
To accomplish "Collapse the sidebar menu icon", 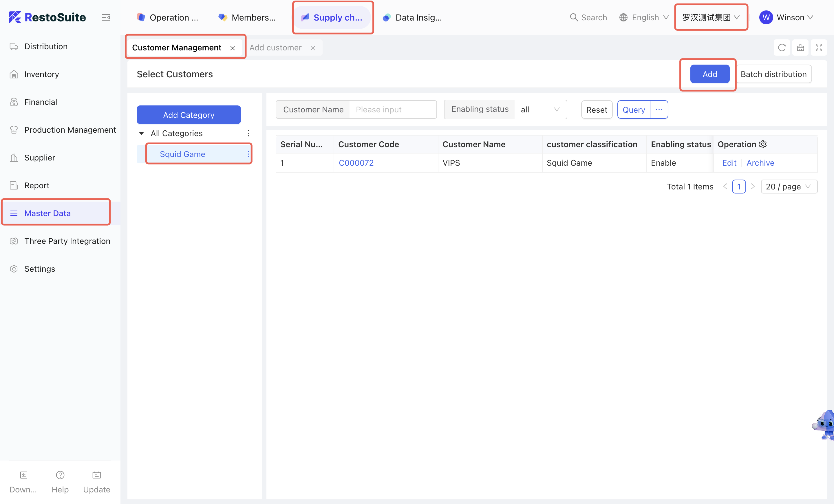I will [106, 17].
